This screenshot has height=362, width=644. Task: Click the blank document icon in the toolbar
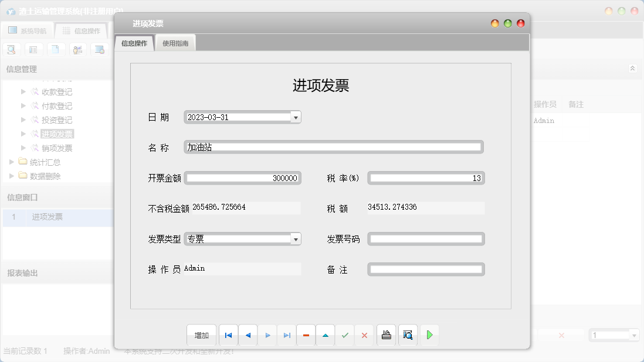coord(56,49)
